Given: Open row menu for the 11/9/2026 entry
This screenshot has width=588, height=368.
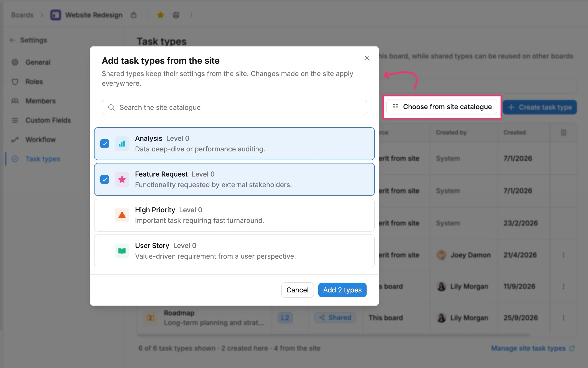Looking at the screenshot, I should [x=563, y=286].
